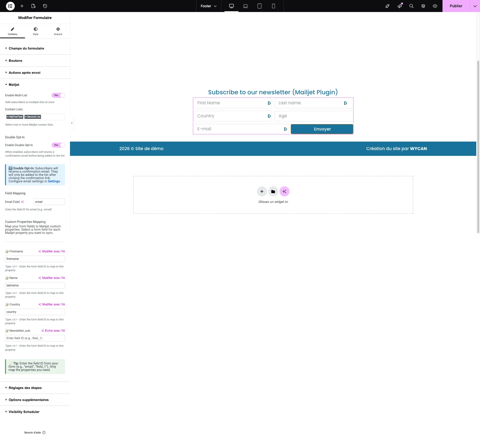
Task: Click the Publier button
Action: point(456,6)
